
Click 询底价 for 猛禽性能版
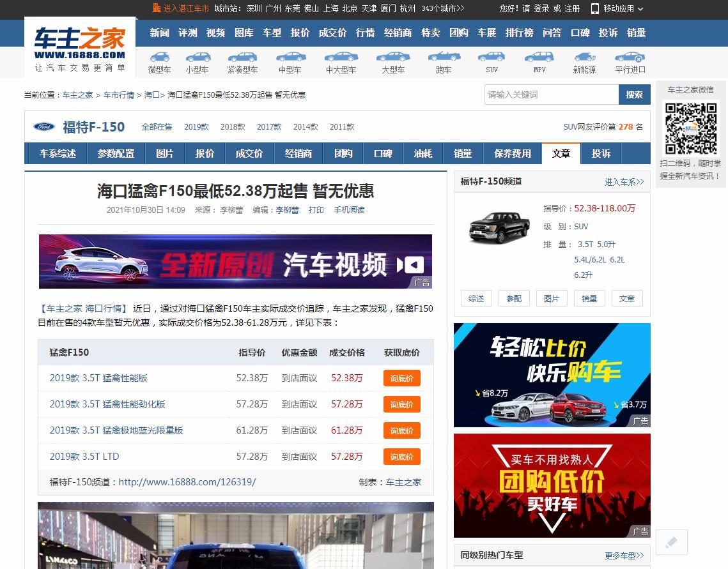pyautogui.click(x=401, y=378)
